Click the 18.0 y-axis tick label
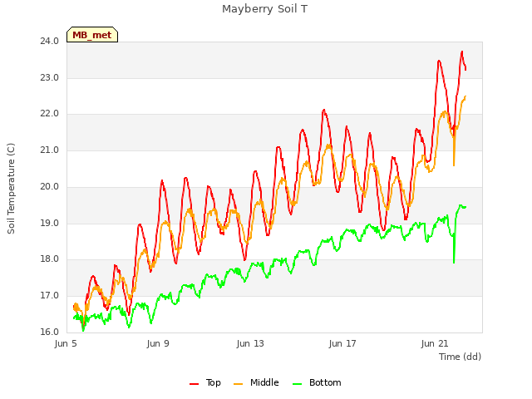 point(49,259)
